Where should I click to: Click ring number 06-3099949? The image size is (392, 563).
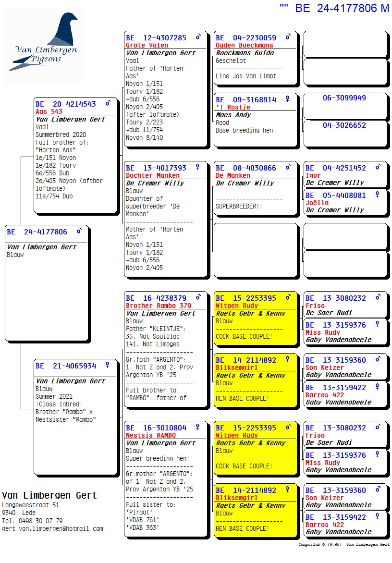pos(344,98)
